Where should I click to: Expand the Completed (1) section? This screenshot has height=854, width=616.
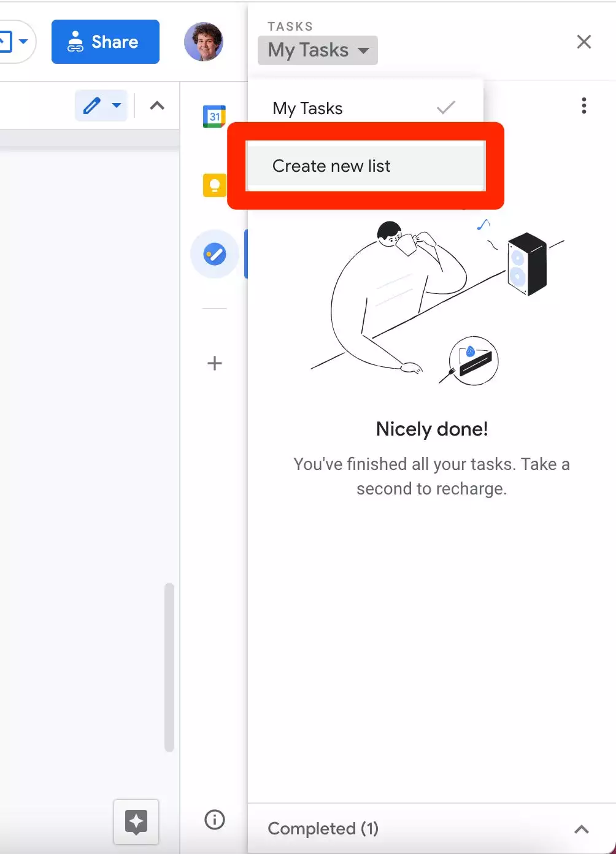pyautogui.click(x=580, y=829)
